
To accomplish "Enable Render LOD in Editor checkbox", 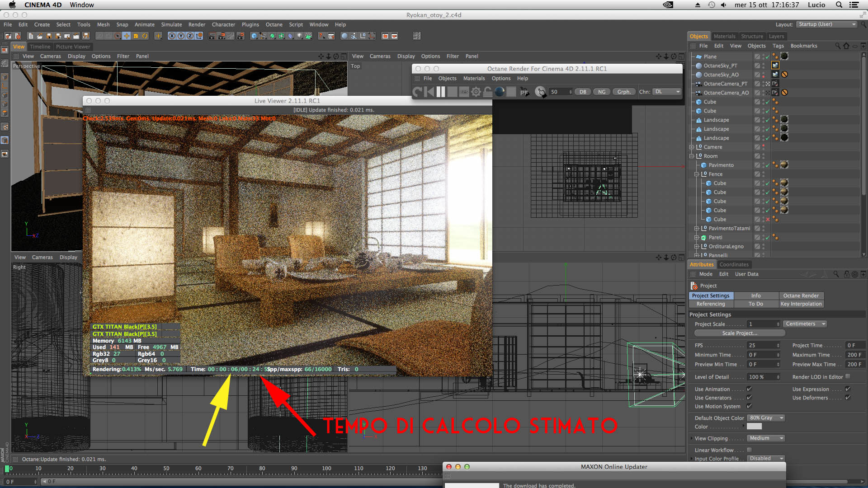I will 848,376.
